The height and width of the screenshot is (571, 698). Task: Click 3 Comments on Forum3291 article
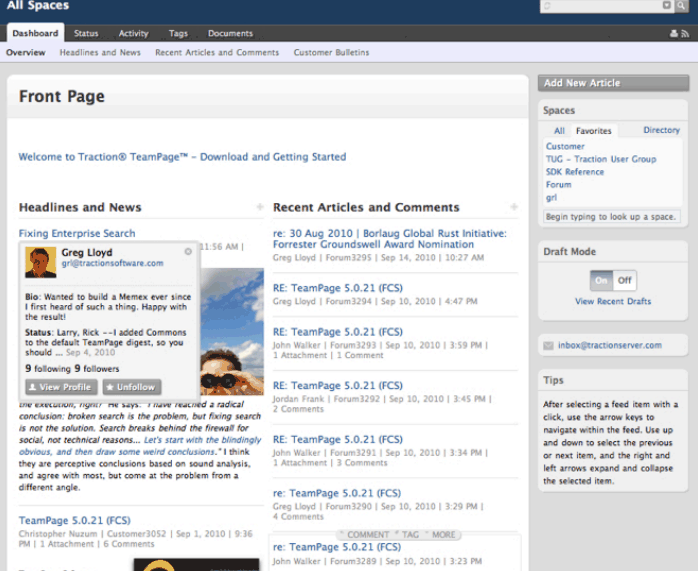362,463
